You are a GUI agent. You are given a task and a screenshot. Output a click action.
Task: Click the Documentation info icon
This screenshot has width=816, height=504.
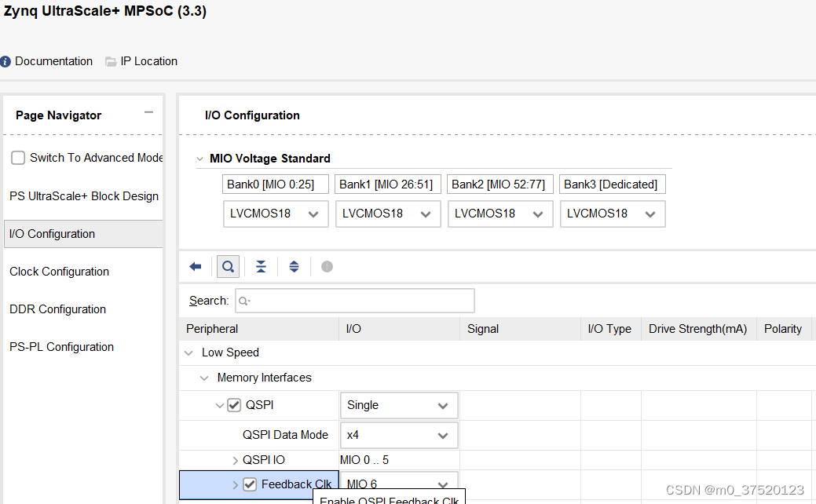tap(5, 62)
